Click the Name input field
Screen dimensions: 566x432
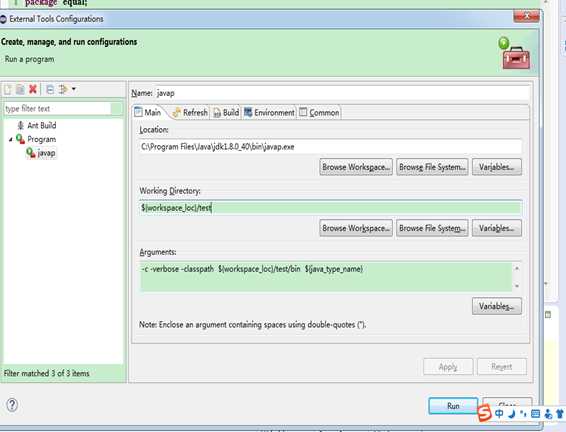pyautogui.click(x=342, y=93)
